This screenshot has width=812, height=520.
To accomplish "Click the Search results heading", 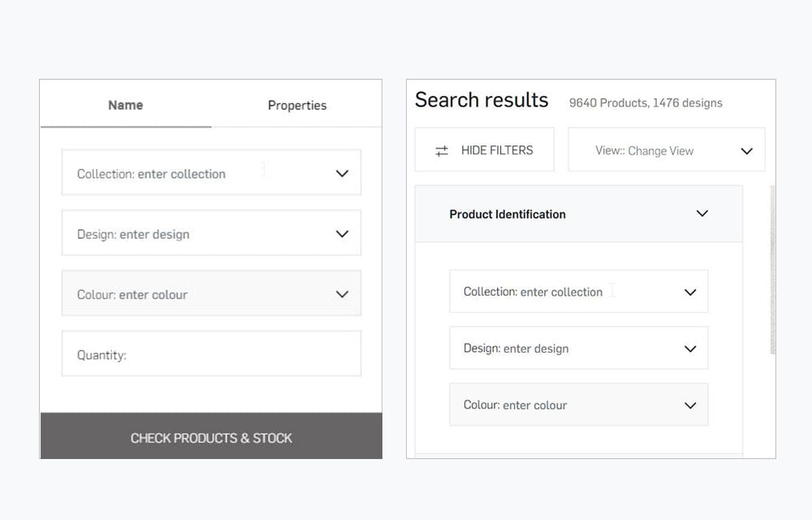I will 481,100.
